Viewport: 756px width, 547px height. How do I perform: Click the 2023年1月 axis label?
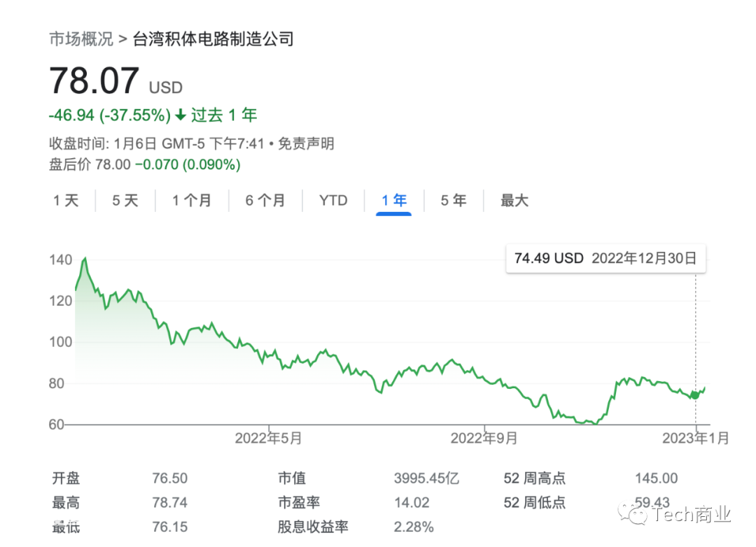coord(696,438)
